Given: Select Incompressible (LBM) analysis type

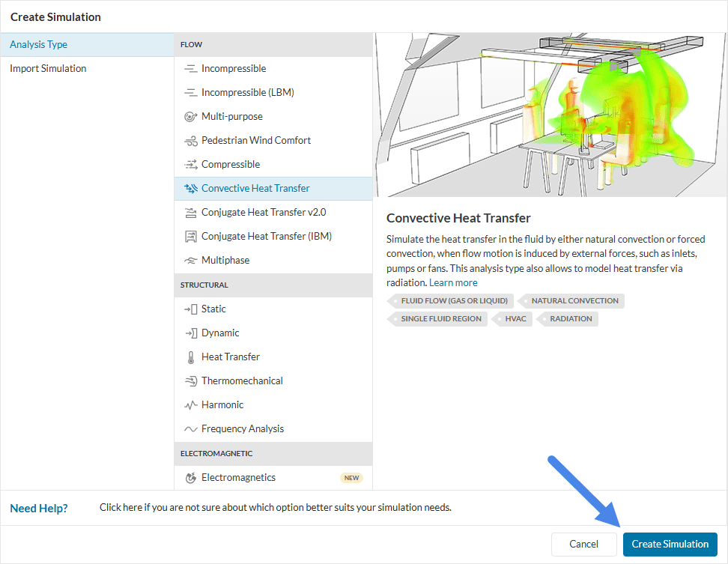Looking at the screenshot, I should tap(247, 93).
